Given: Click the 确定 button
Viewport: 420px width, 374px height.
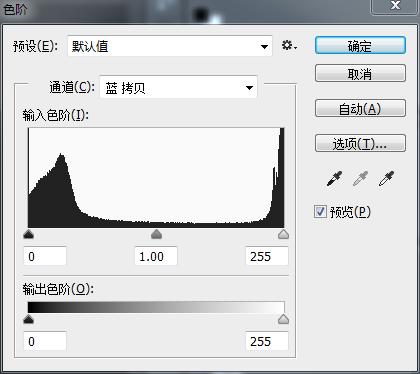Looking at the screenshot, I should click(360, 46).
